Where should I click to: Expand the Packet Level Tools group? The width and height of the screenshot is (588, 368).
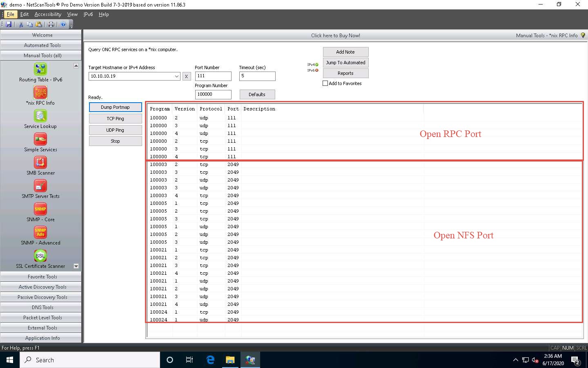[41, 318]
